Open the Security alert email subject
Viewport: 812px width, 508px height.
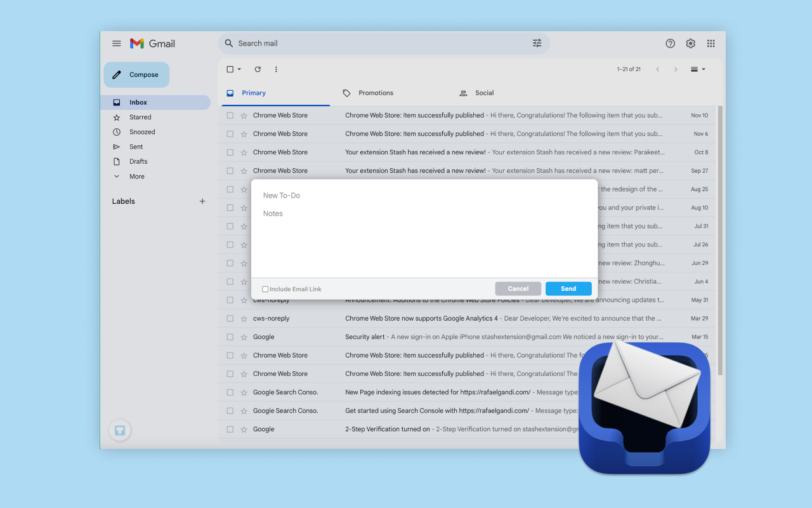click(365, 337)
